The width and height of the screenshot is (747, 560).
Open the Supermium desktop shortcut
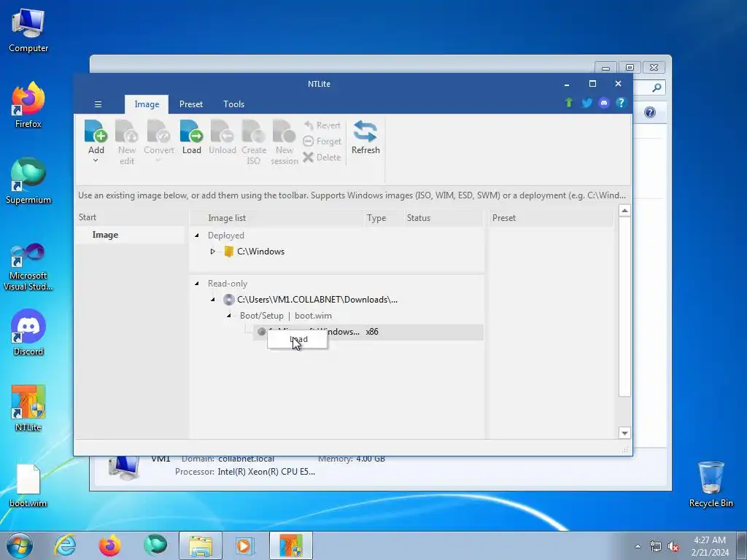(28, 182)
